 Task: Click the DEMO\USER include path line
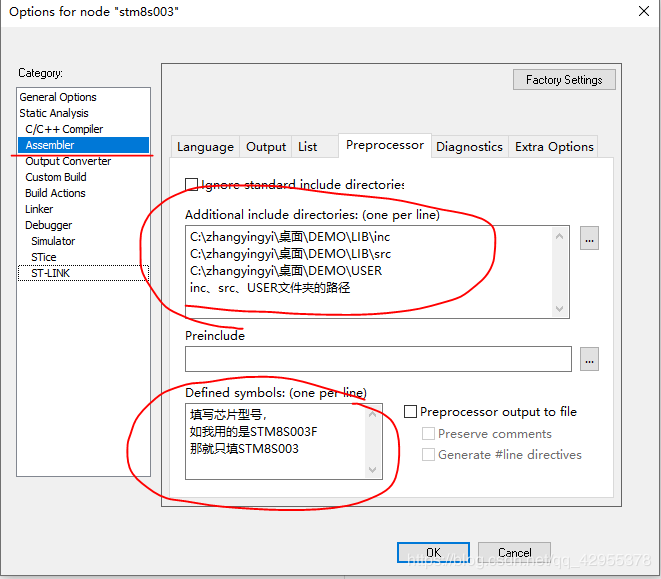point(286,271)
